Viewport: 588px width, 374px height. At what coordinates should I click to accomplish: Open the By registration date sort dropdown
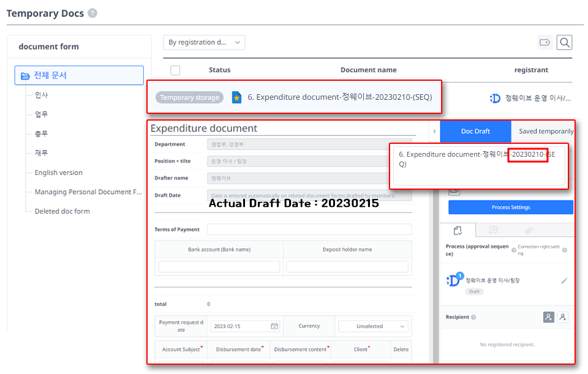coord(204,42)
